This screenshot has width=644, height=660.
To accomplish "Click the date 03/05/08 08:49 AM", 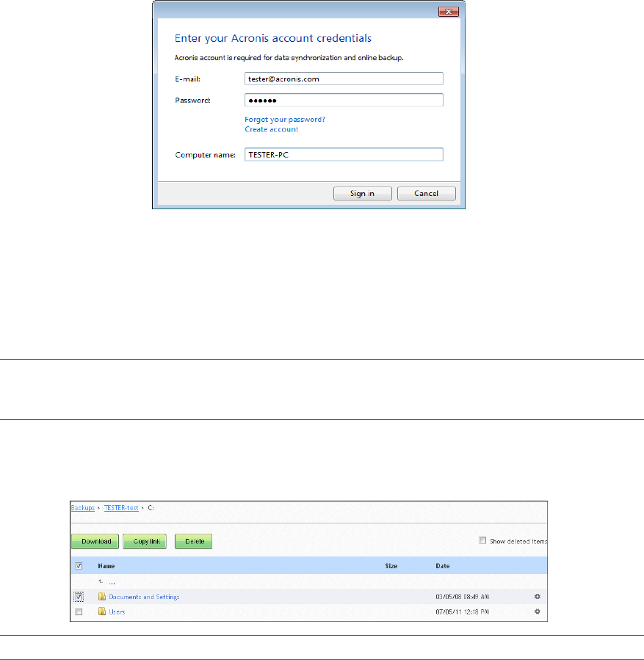I will (x=462, y=597).
